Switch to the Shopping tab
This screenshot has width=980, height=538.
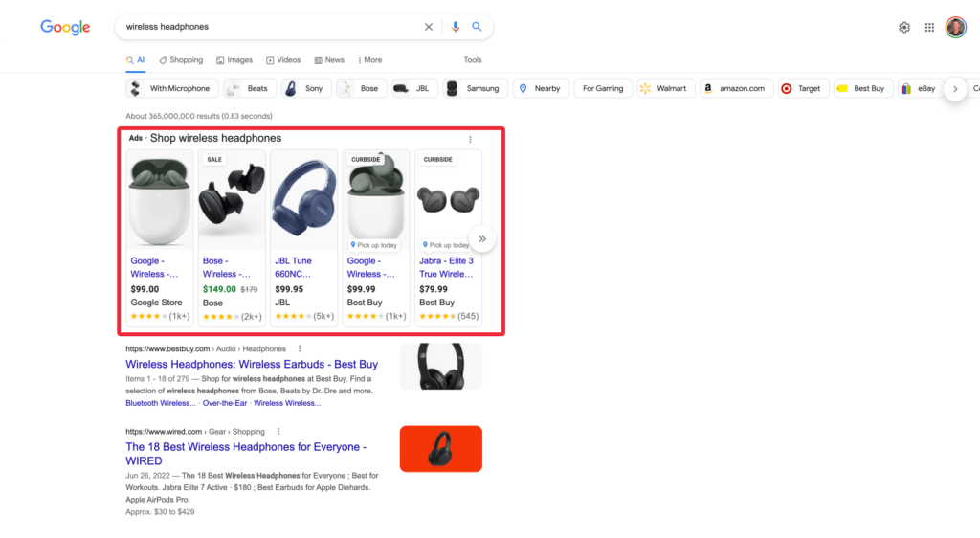181,60
